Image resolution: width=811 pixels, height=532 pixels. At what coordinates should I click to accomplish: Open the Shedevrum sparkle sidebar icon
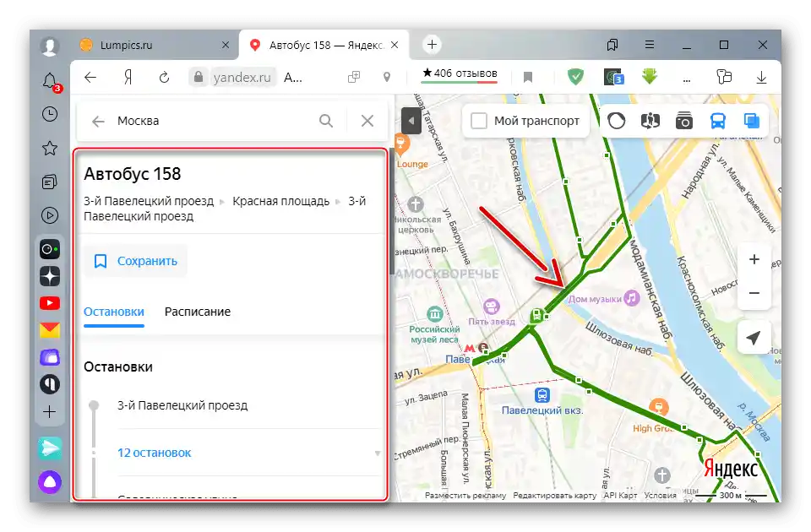coord(50,276)
